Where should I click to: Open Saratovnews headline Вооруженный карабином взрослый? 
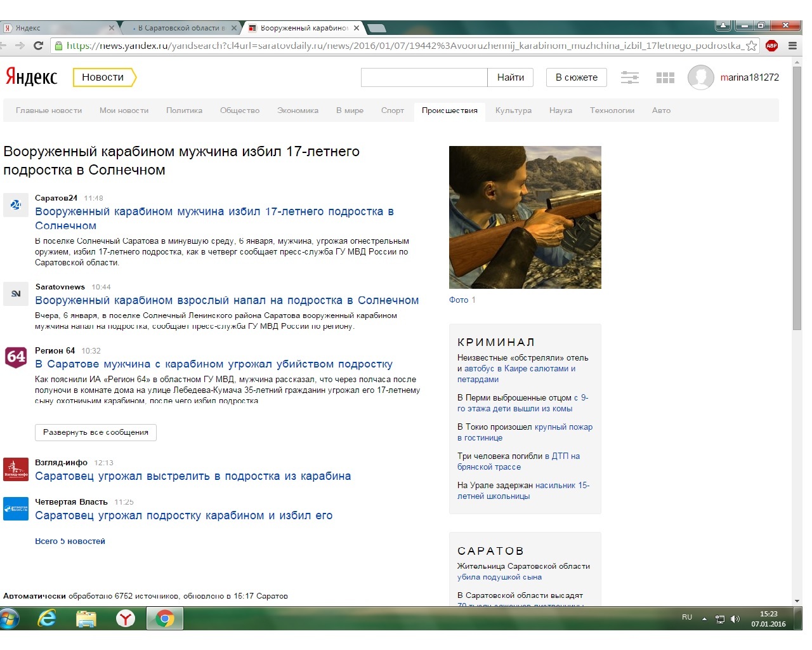[227, 300]
